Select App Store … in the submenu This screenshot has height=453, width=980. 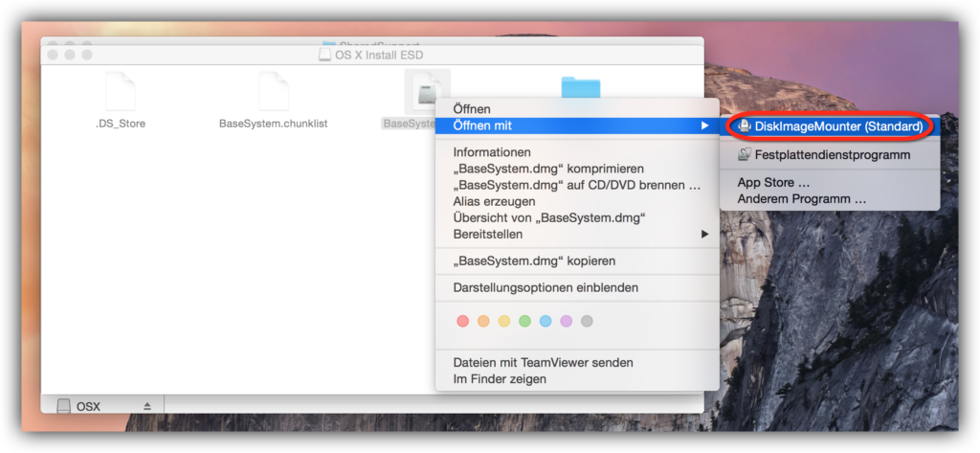830,183
